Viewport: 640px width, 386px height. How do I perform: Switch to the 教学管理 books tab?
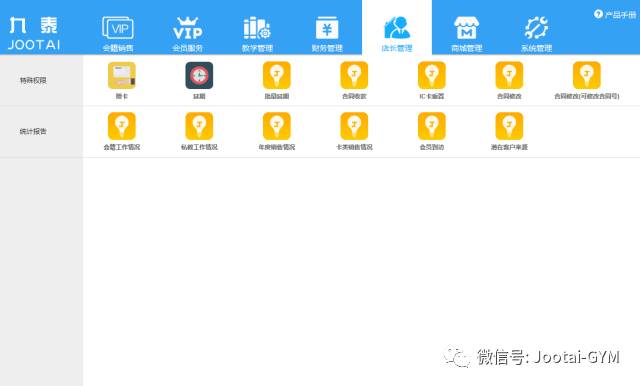(x=257, y=33)
